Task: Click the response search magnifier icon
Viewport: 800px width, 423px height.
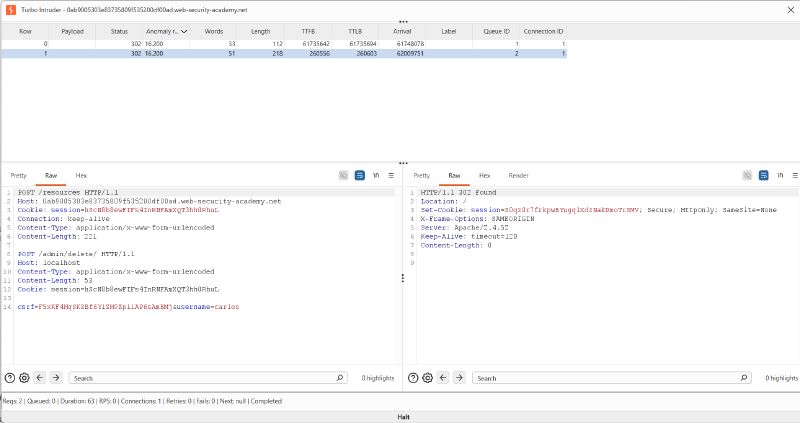Action: (x=743, y=378)
